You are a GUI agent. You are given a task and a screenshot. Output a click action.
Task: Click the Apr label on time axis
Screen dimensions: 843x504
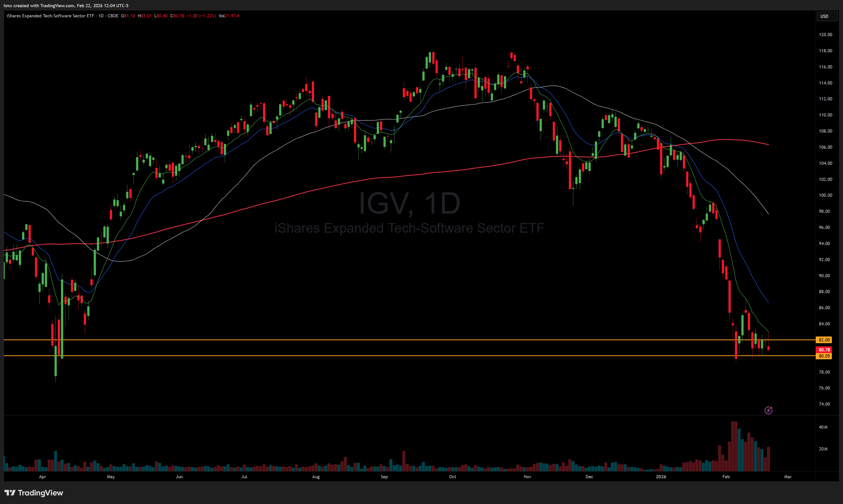42,476
